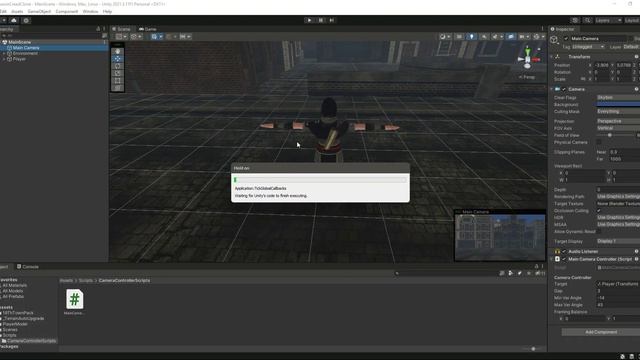Viewport: 640px width, 360px height.
Task: Expand the Player object in Hierarchy
Action: (4, 59)
